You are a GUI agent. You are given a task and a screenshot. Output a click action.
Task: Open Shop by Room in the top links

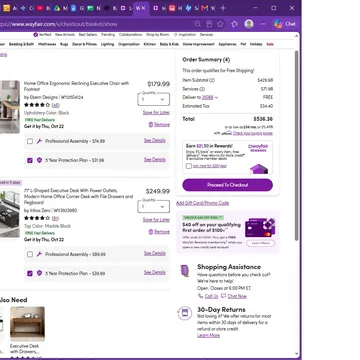(157, 35)
